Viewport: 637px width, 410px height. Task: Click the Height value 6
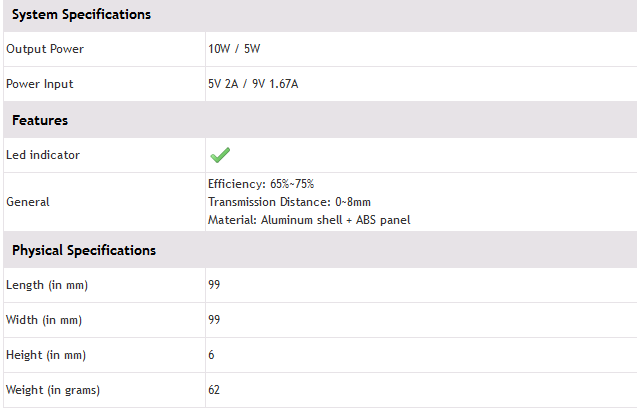click(x=211, y=355)
